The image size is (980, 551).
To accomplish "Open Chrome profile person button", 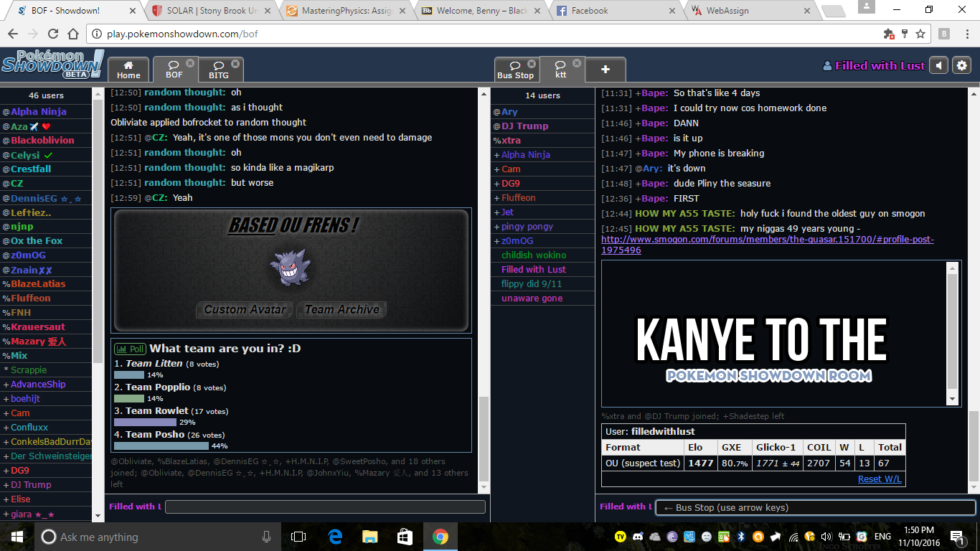I will (x=866, y=6).
